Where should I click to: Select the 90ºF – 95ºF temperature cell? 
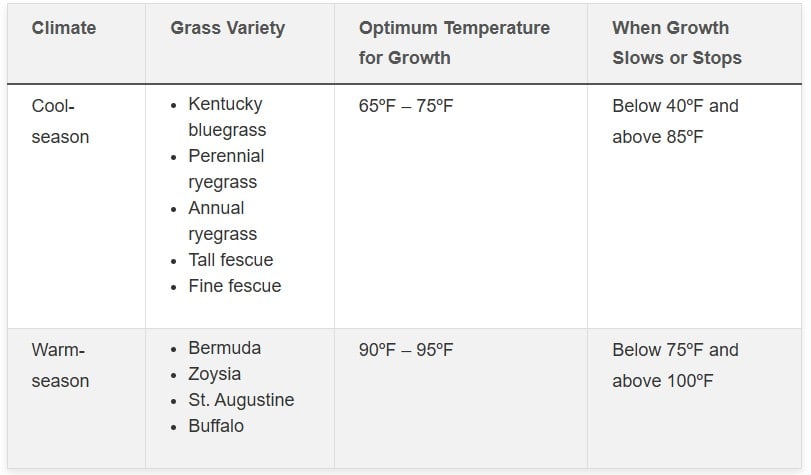[x=406, y=350]
